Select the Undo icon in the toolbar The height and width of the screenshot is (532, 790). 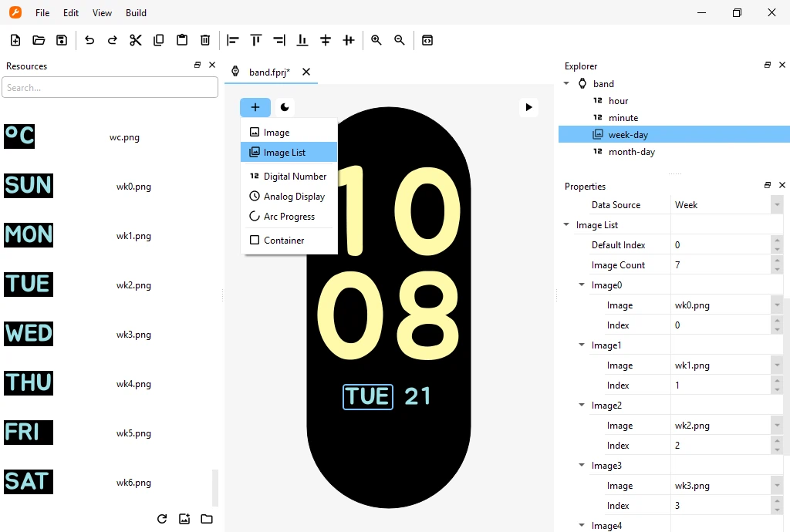click(x=89, y=40)
